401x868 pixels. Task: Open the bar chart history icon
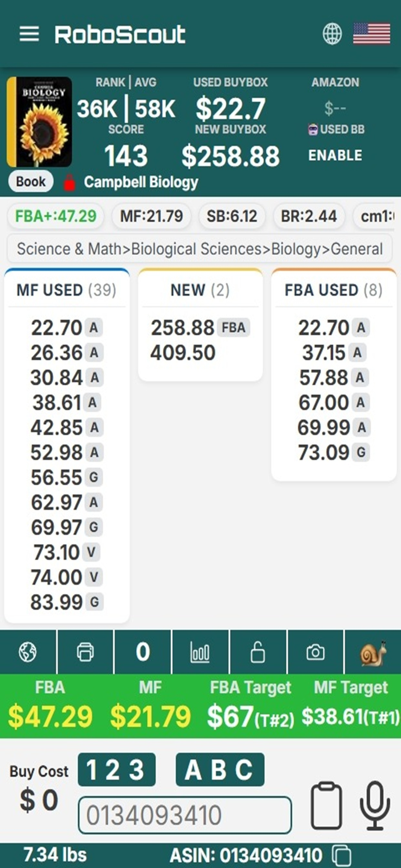pos(200,652)
